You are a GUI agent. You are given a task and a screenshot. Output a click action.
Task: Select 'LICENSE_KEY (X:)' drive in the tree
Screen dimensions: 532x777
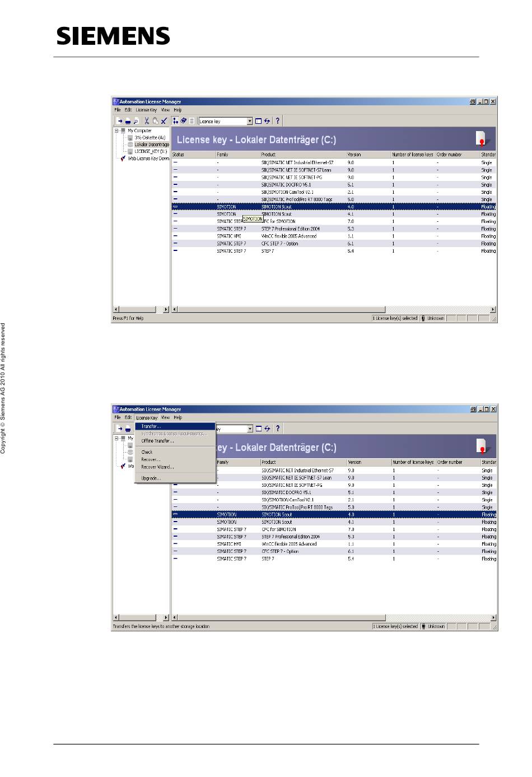tap(151, 151)
